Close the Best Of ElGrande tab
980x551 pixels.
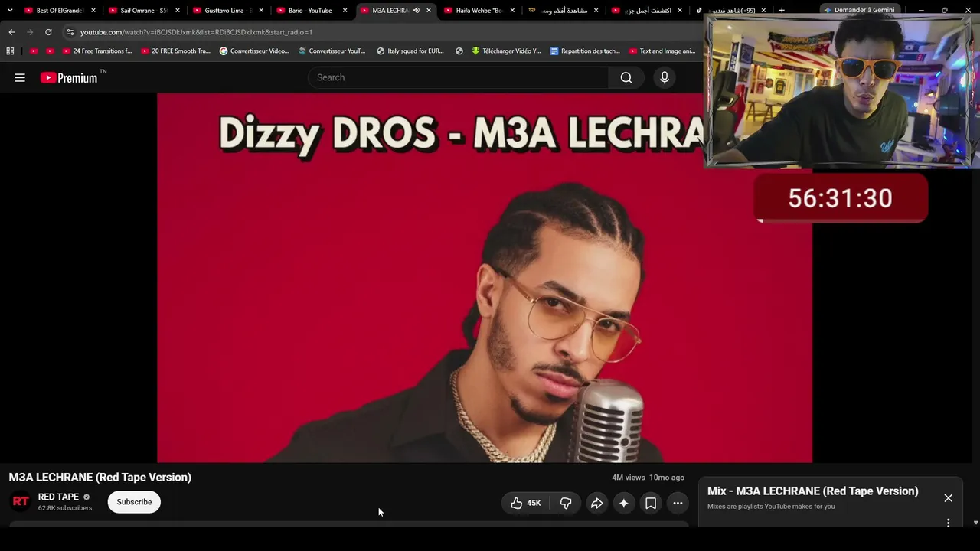93,11
